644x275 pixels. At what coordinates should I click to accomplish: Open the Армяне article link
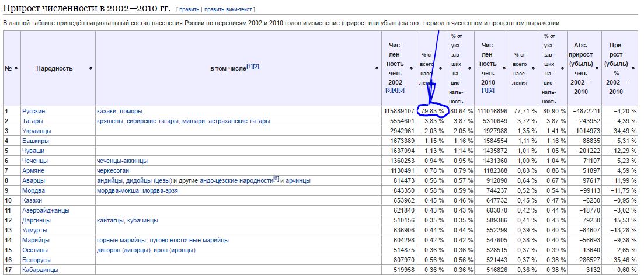point(33,170)
